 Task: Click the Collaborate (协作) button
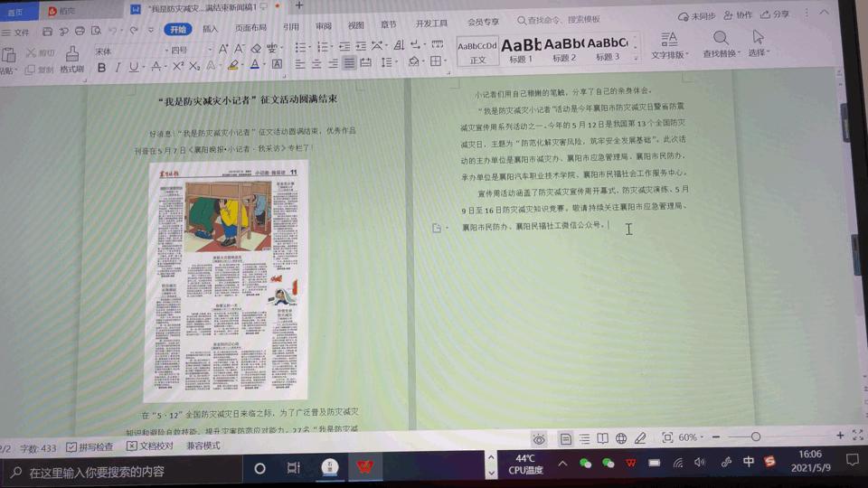pyautogui.click(x=738, y=15)
